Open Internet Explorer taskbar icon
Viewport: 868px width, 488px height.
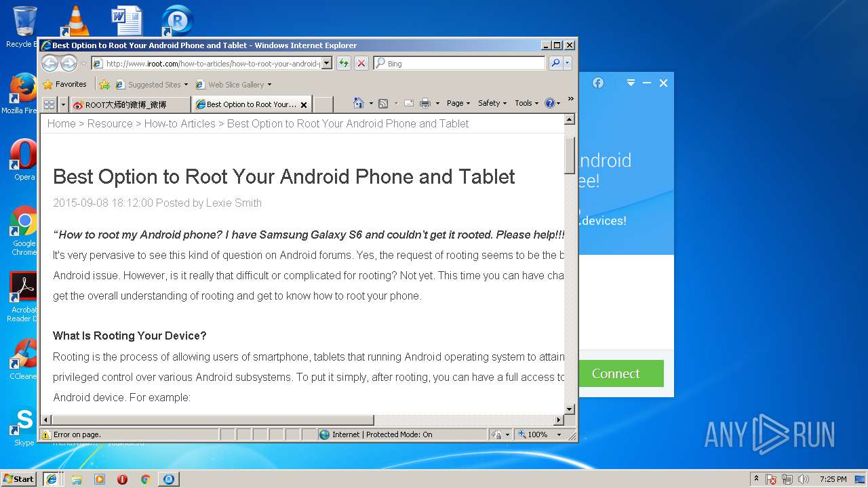click(x=52, y=479)
